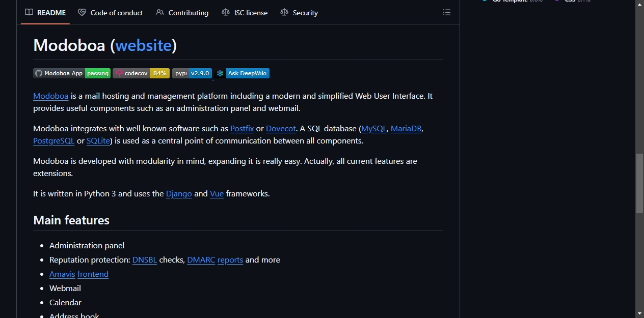Open the Vue framework link

coord(217,193)
